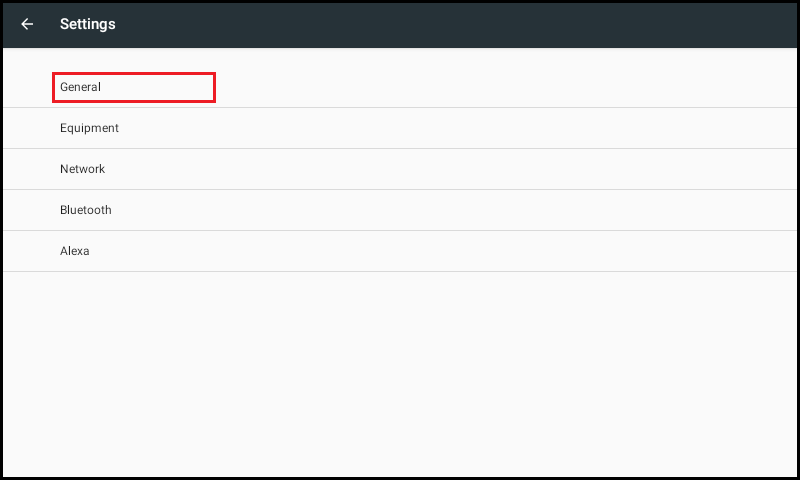Click the Alexa label text
The width and height of the screenshot is (800, 480).
click(x=75, y=251)
